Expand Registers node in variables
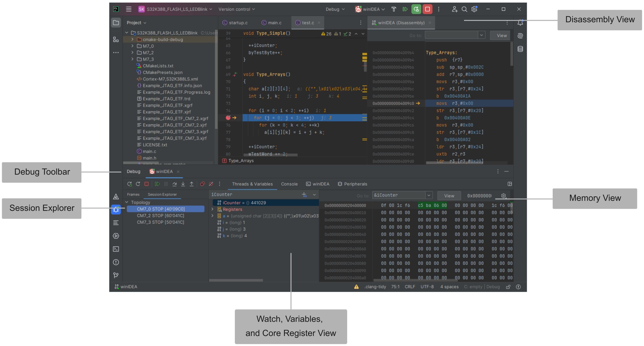Viewport: 644px width, 346px height. click(212, 209)
